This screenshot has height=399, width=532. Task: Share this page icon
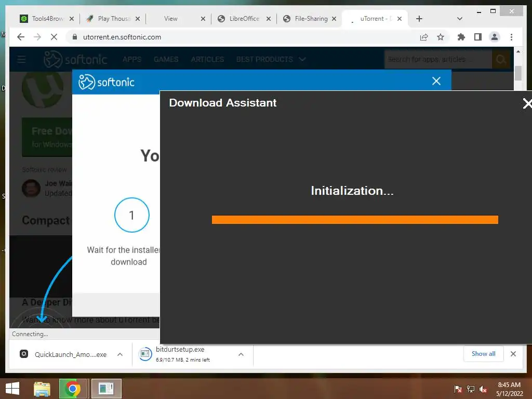click(424, 37)
